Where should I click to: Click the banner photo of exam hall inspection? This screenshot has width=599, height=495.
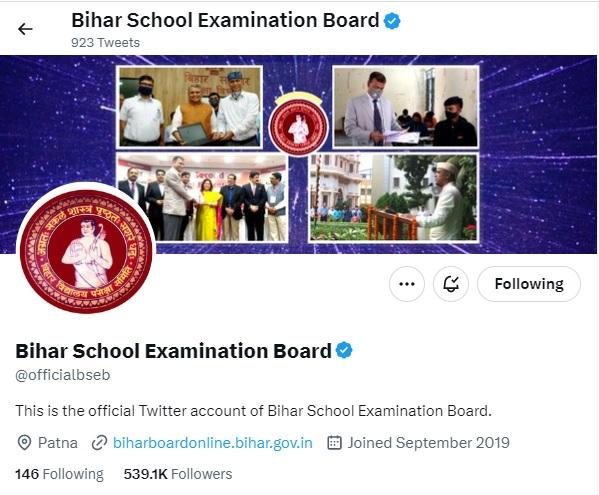(406, 107)
